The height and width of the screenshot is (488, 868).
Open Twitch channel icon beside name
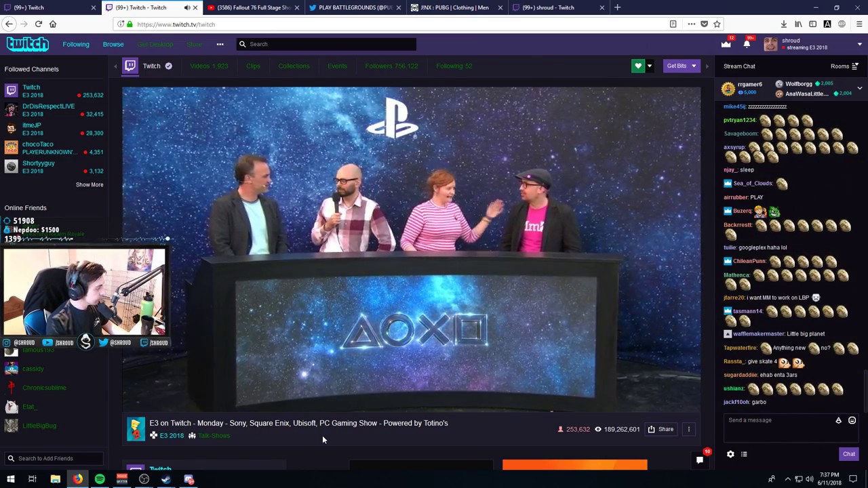point(130,66)
